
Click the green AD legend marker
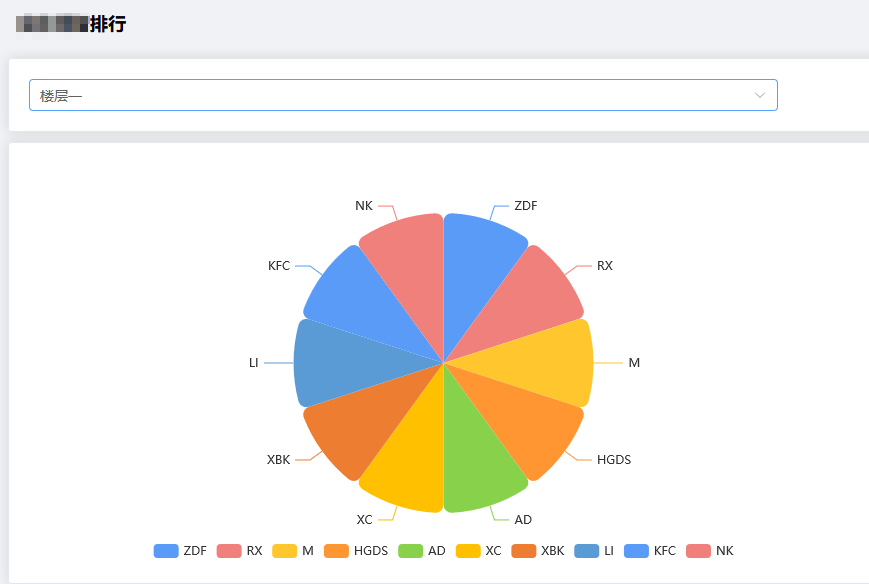point(410,551)
